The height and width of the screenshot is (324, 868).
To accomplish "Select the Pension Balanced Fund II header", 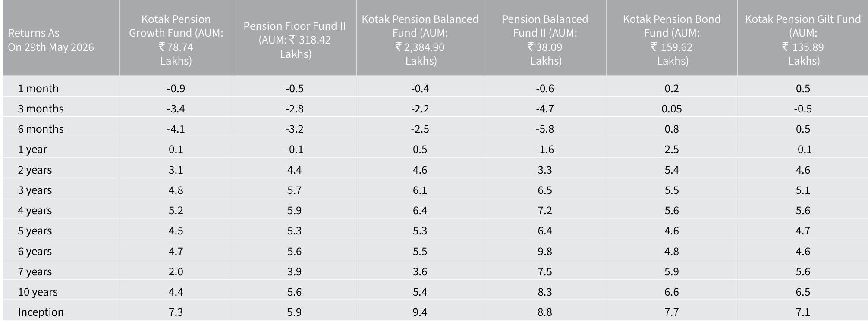I will (x=545, y=40).
